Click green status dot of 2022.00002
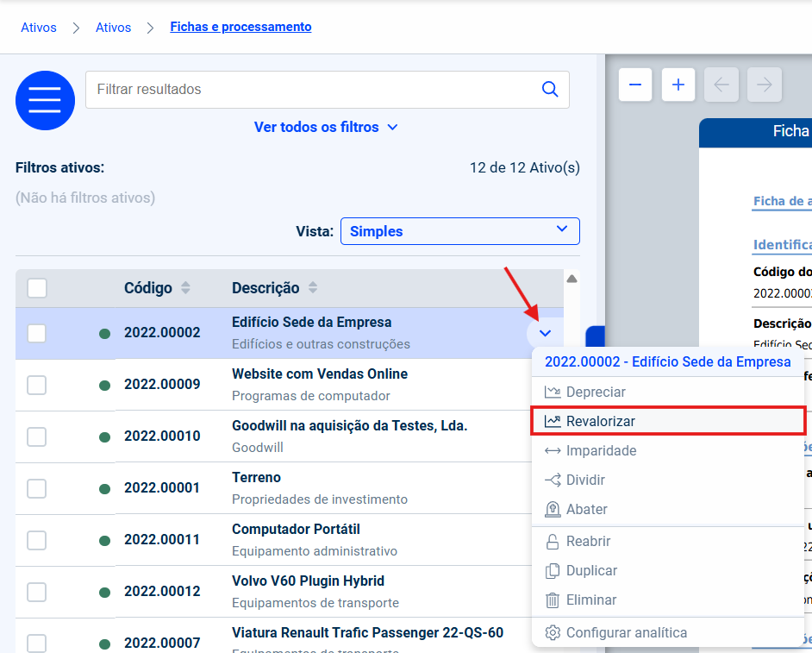The image size is (812, 653). coord(104,333)
